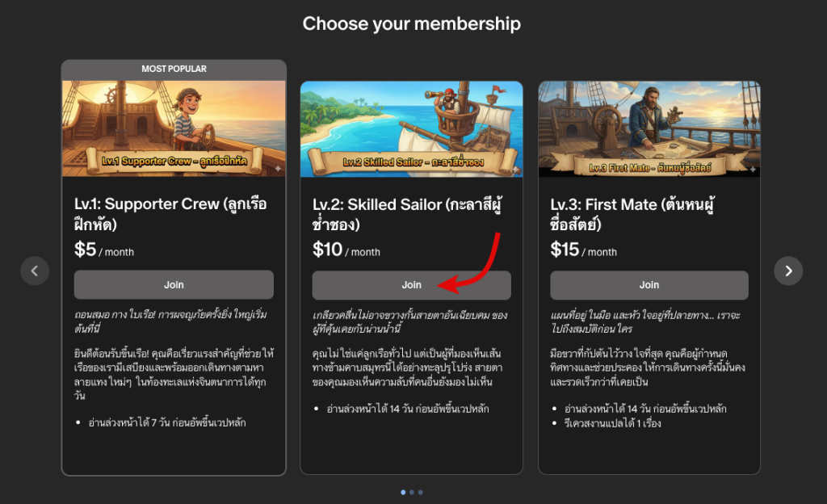Viewport: 827px width, 504px height.
Task: Join the Lv.2 Skilled Sailor tier
Action: (411, 285)
